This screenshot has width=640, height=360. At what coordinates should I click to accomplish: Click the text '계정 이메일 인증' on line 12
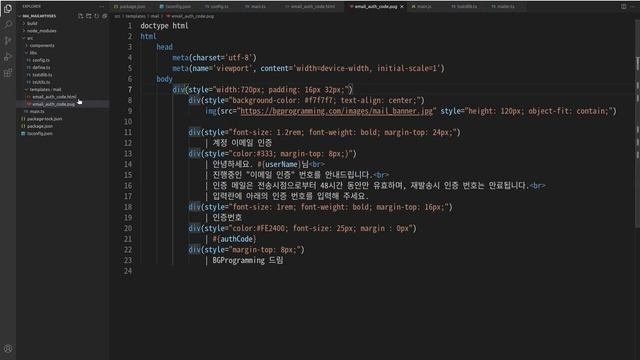coord(242,143)
